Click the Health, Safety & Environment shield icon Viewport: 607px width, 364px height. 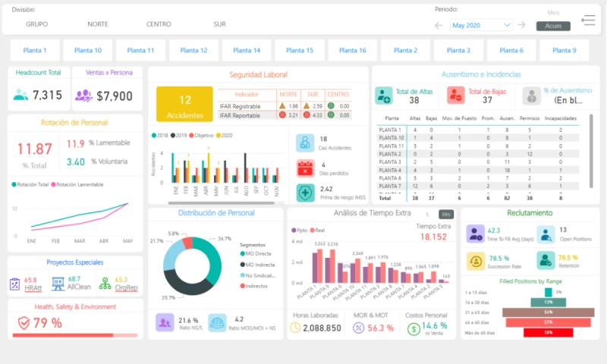24,323
